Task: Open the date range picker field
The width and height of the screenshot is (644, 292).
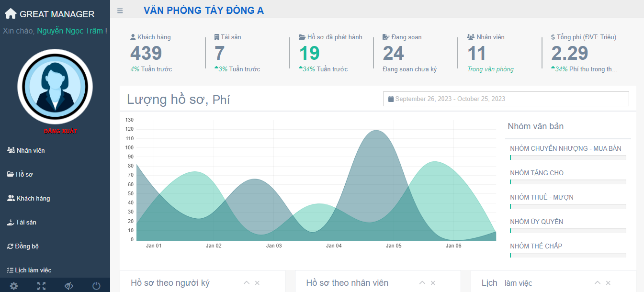Action: (506, 99)
